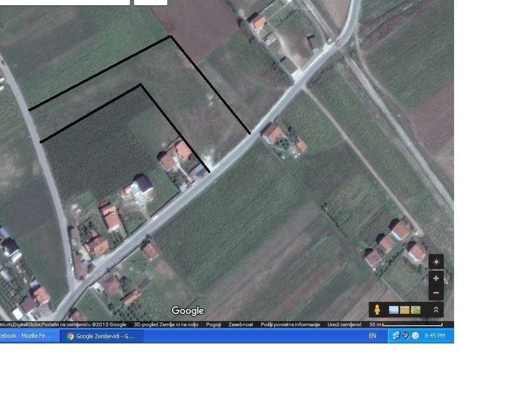The width and height of the screenshot is (532, 399).
Task: Open the blue sky photo thumbnail
Action: [394, 310]
